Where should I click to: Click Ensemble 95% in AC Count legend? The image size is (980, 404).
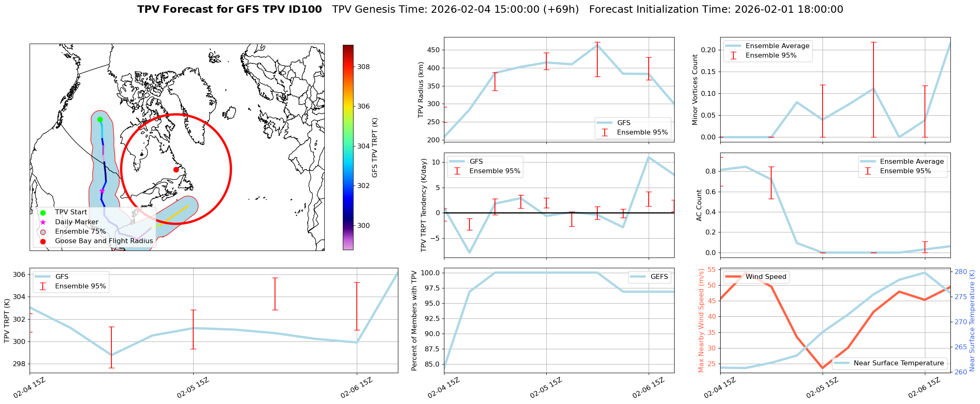[x=905, y=171]
